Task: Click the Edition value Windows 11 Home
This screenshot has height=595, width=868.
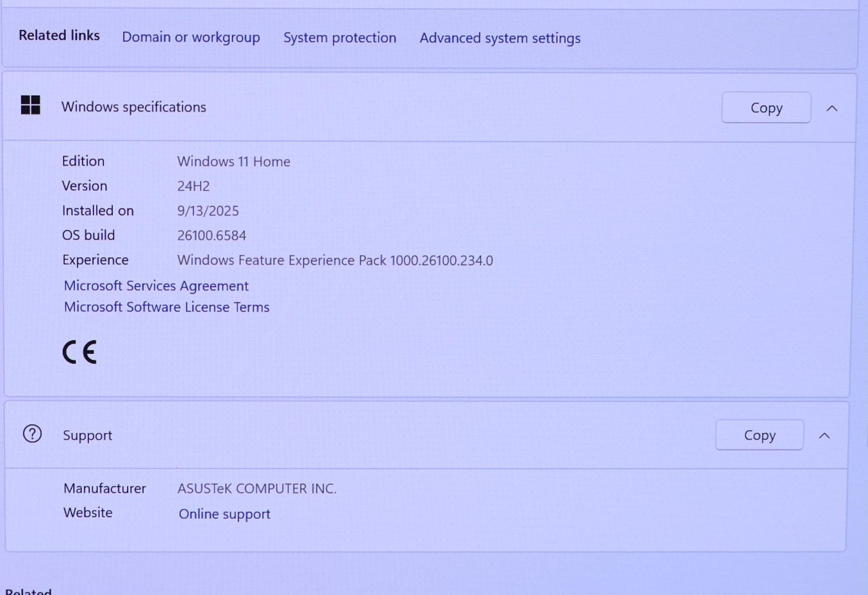Action: point(233,162)
